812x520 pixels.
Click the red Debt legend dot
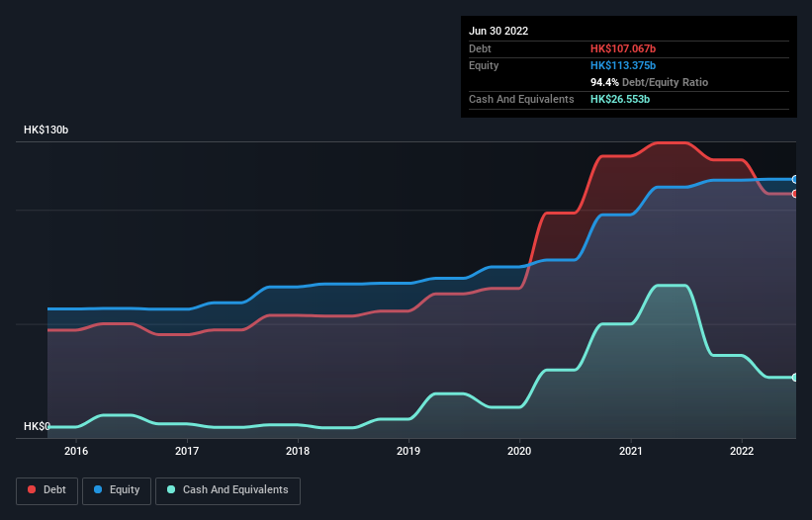(x=32, y=489)
